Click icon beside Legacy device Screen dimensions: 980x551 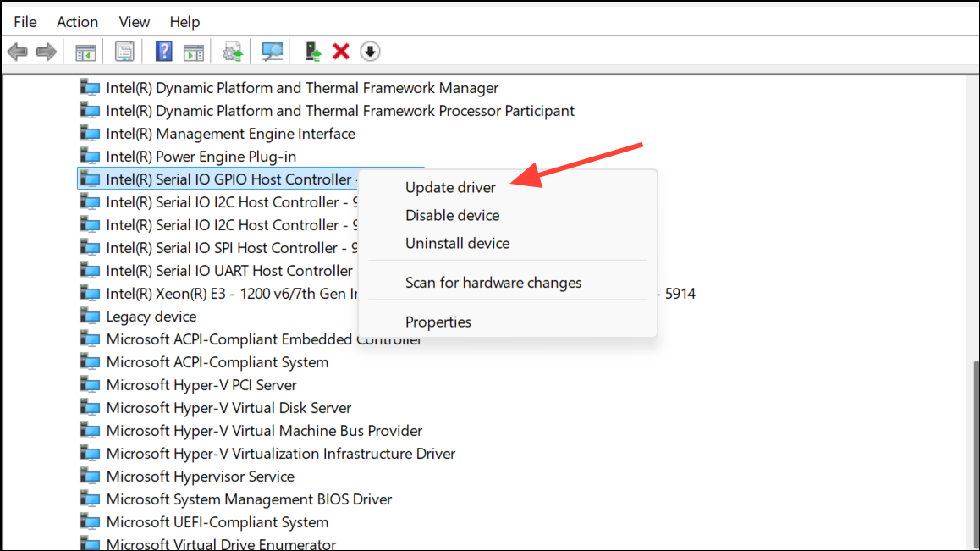pyautogui.click(x=90, y=317)
